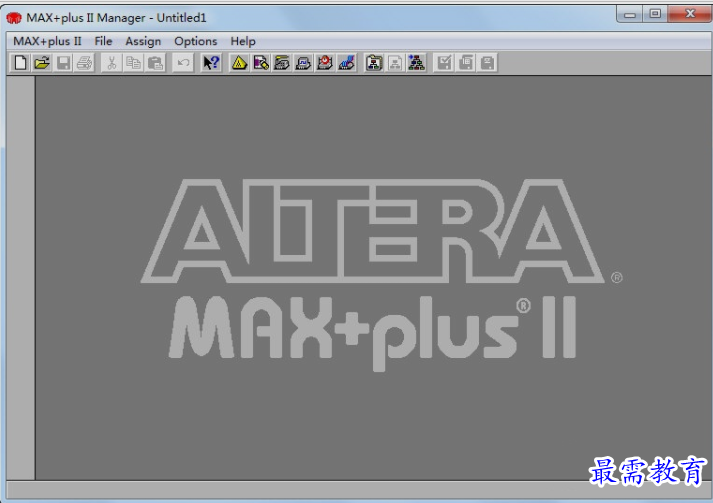Open the Assign menu
The height and width of the screenshot is (503, 713).
[x=143, y=41]
